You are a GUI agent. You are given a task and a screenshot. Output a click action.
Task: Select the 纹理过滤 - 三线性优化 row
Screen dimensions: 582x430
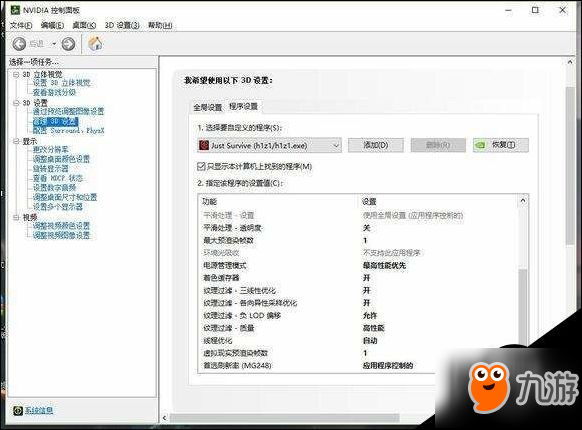358,290
